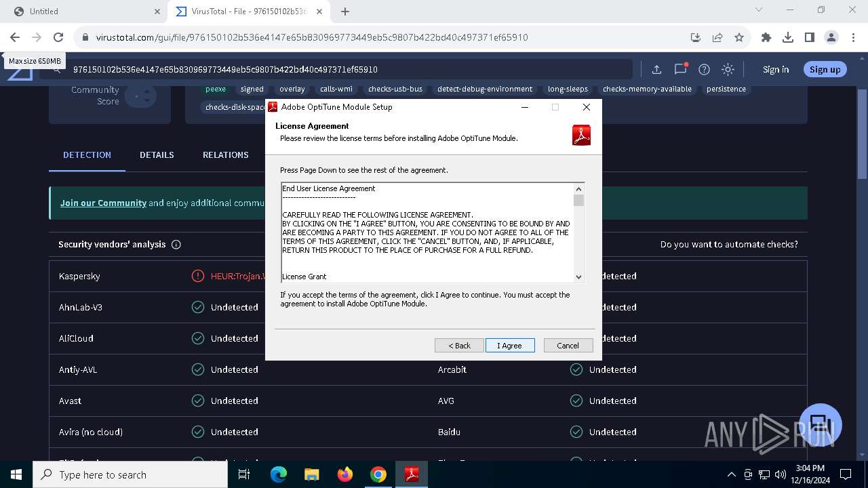The height and width of the screenshot is (488, 868).
Task: Switch to the DETAILS tab
Action: 157,155
